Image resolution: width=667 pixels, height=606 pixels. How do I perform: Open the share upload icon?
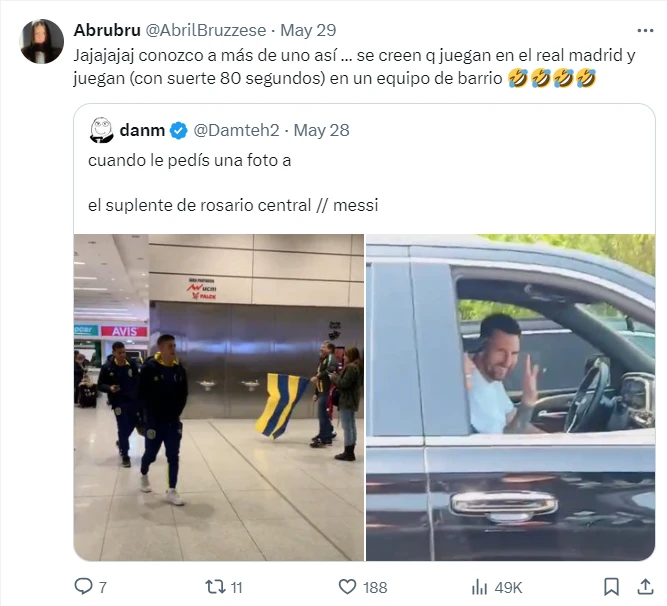645,587
